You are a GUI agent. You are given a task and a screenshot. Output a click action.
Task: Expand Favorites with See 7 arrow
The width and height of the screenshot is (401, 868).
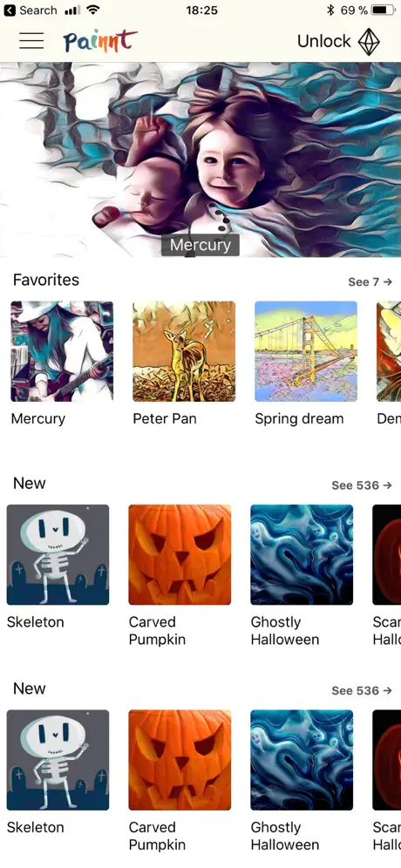tap(370, 281)
